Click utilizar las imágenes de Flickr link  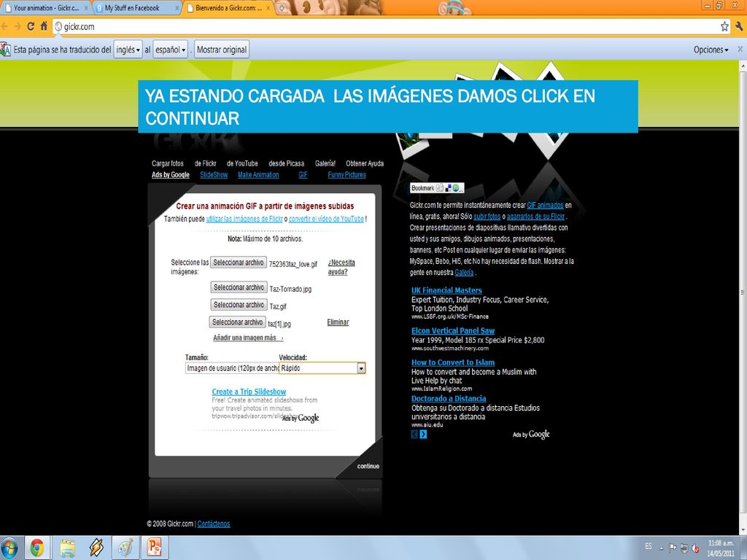[x=244, y=219]
